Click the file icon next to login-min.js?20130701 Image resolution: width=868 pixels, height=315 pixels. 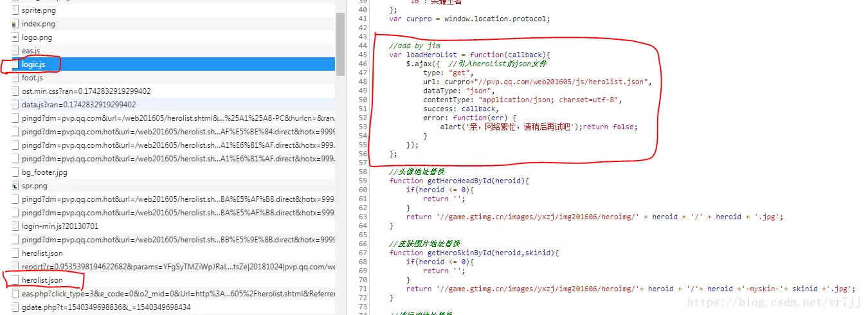15,226
